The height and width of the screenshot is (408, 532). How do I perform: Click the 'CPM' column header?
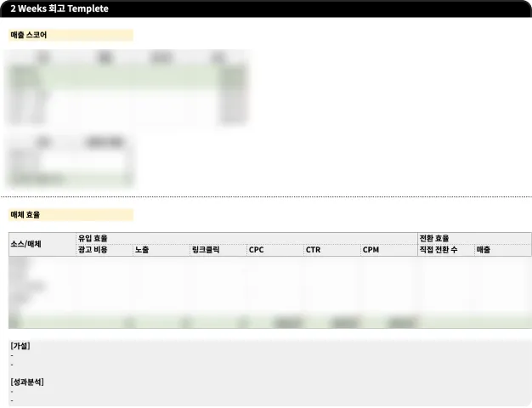(389, 250)
